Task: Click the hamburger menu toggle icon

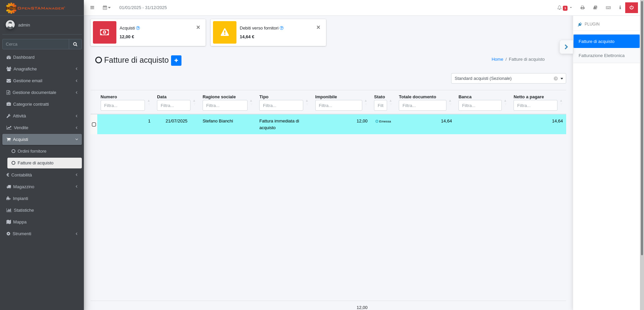Action: coord(92,8)
